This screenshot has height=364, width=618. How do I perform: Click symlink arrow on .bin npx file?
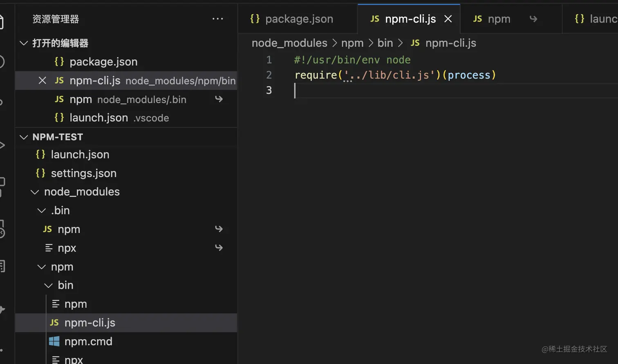[219, 248]
